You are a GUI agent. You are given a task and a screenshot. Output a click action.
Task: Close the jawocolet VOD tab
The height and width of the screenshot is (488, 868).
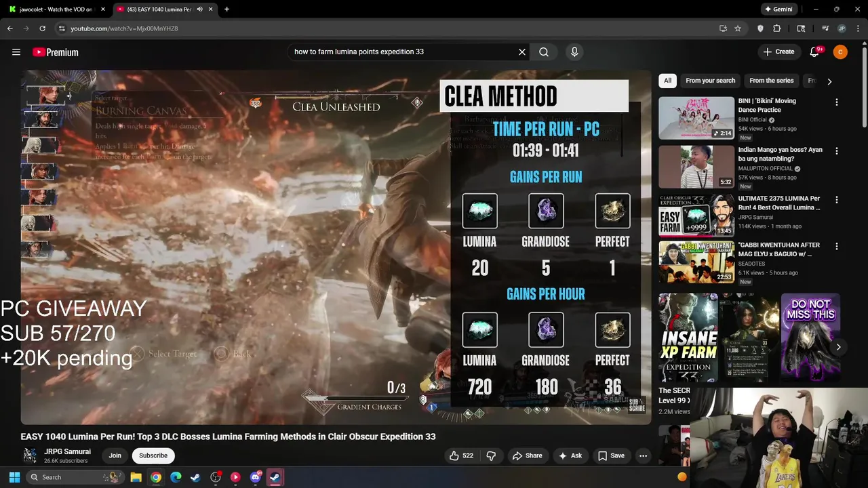point(102,9)
